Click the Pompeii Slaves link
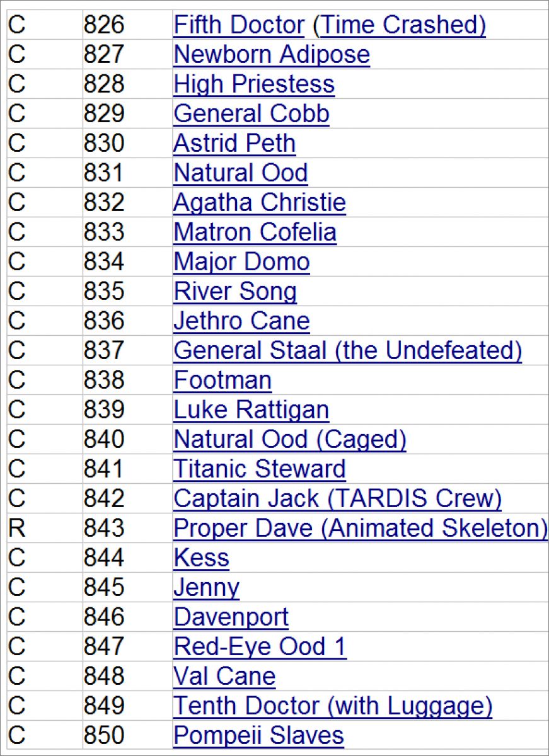 point(258,736)
